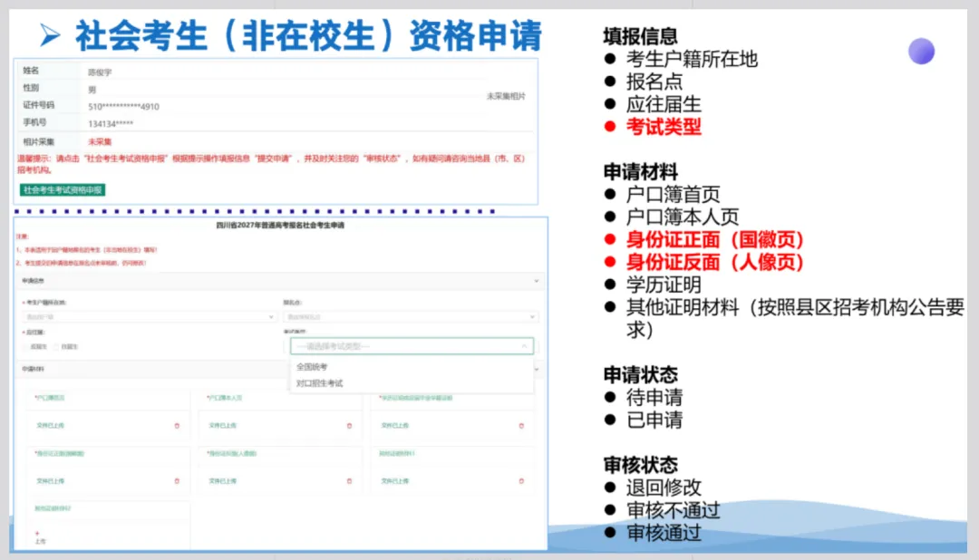
Task: Click the plus upload icon under 其他证明材料2
Action: [37, 534]
